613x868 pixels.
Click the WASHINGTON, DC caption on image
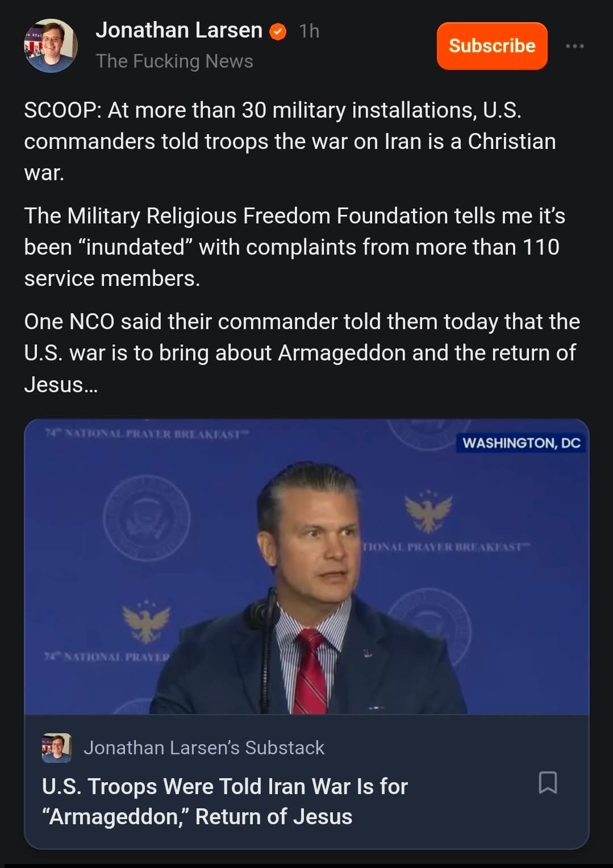(x=521, y=443)
